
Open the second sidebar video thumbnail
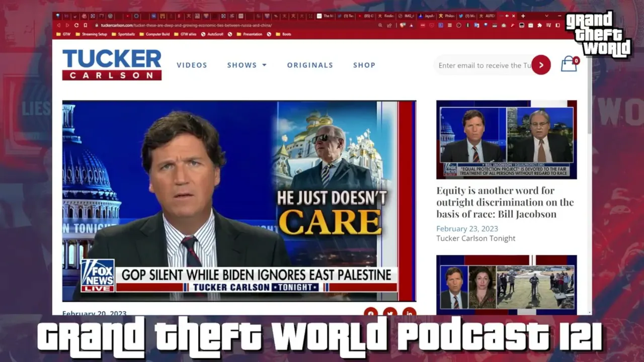tap(507, 285)
